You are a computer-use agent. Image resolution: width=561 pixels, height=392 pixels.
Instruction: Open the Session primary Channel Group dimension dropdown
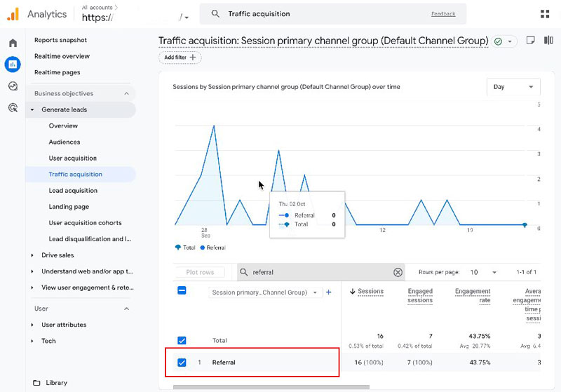tap(265, 292)
